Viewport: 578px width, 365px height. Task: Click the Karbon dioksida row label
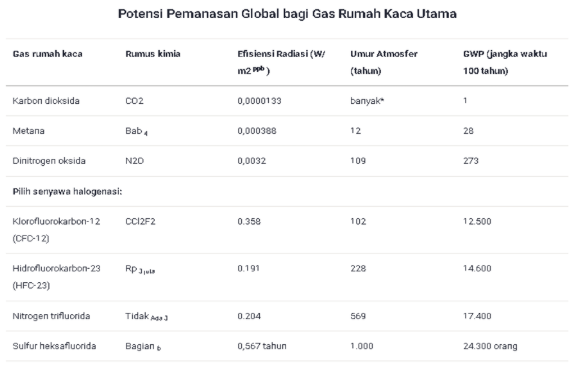pos(46,101)
